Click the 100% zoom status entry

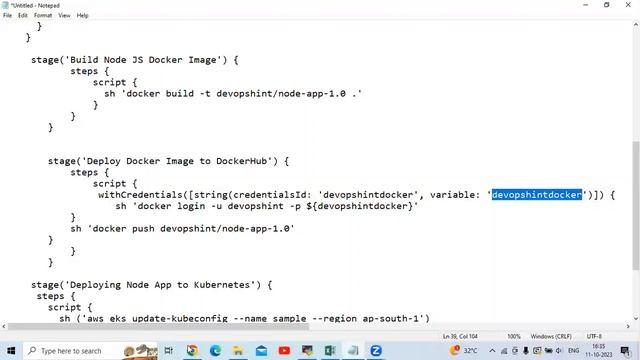[514, 336]
